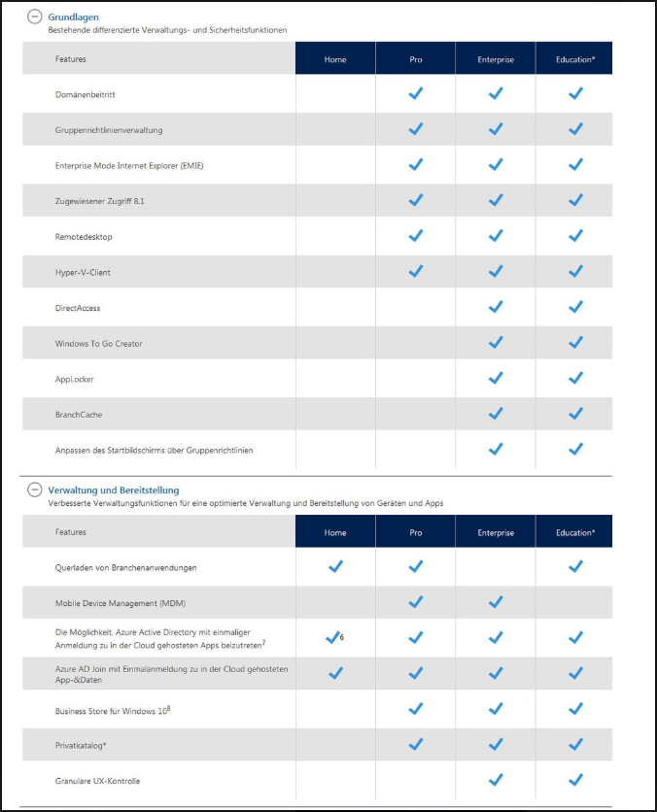Click the Verwaltung und Bereitstellung heading
Image resolution: width=657 pixels, height=812 pixels.
click(114, 491)
